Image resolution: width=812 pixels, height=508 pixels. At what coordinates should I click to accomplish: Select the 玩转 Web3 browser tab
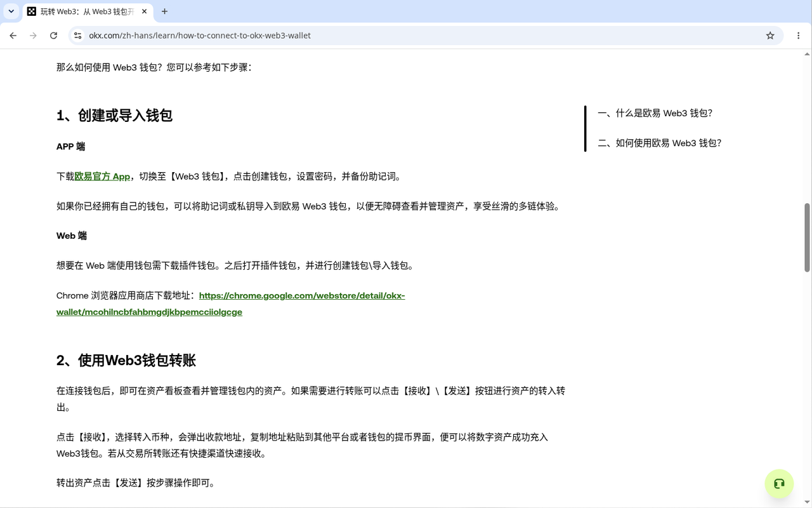point(88,11)
